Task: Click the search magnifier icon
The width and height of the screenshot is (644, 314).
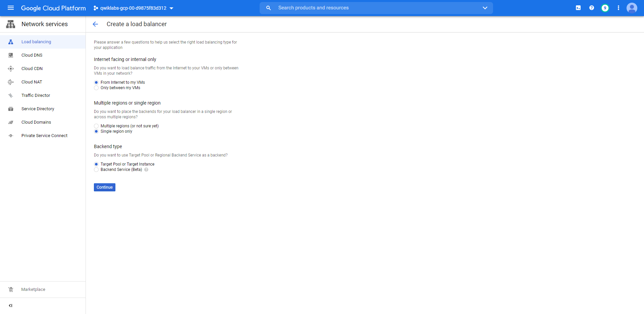Action: click(268, 8)
